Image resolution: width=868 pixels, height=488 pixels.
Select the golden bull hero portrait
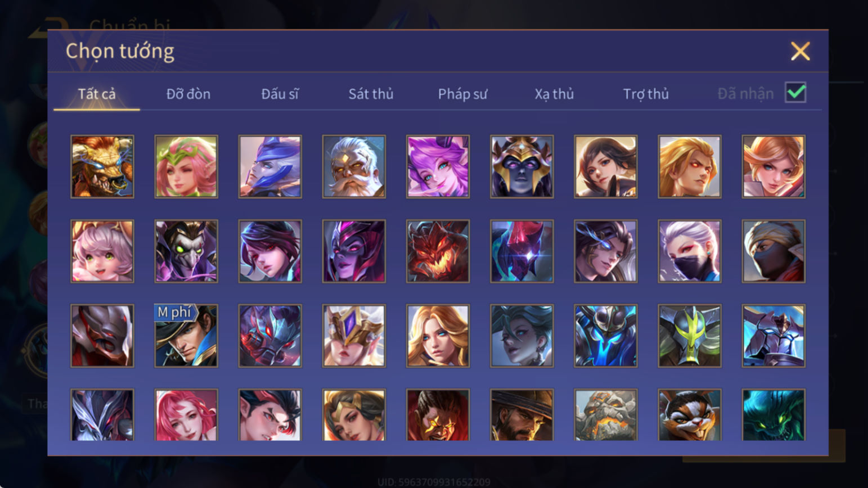pyautogui.click(x=102, y=166)
